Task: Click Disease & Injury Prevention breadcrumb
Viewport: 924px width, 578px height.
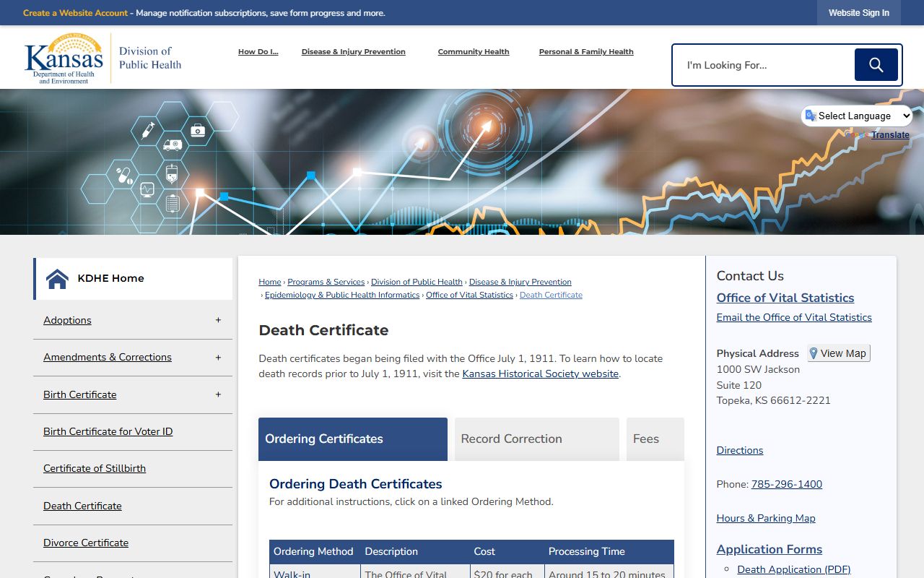Action: point(520,282)
